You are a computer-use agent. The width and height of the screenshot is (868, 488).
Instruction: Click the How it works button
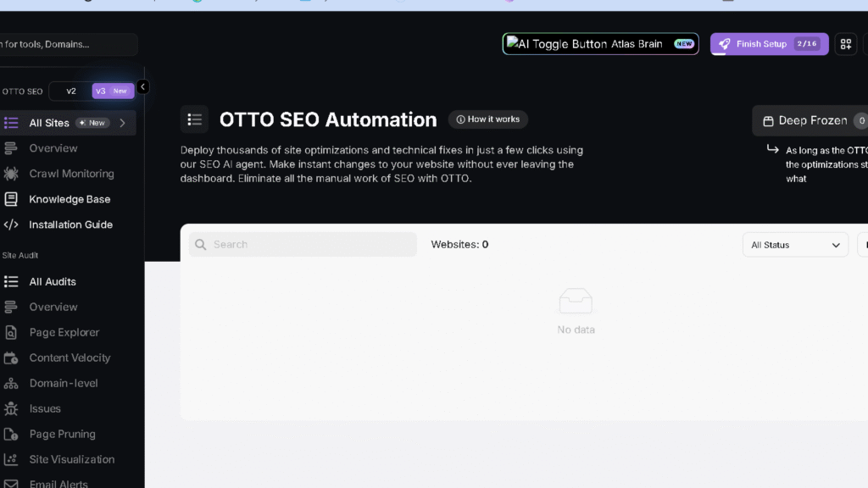pos(487,119)
